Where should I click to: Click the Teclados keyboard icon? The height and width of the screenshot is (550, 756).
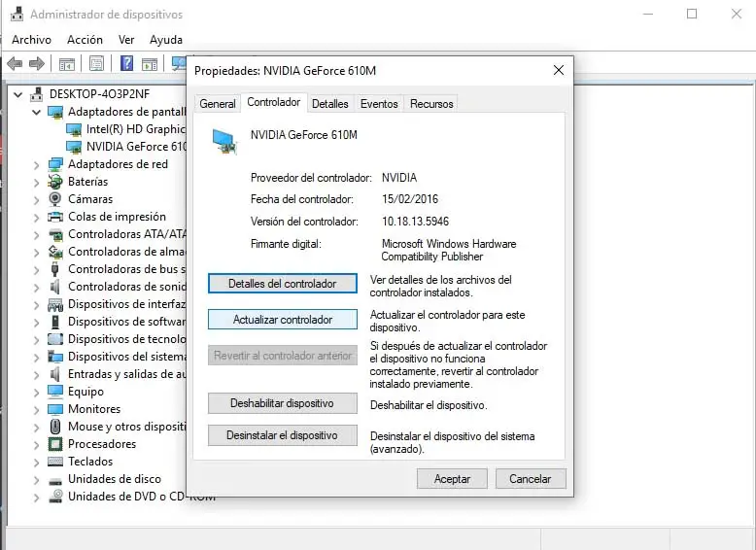pyautogui.click(x=55, y=462)
